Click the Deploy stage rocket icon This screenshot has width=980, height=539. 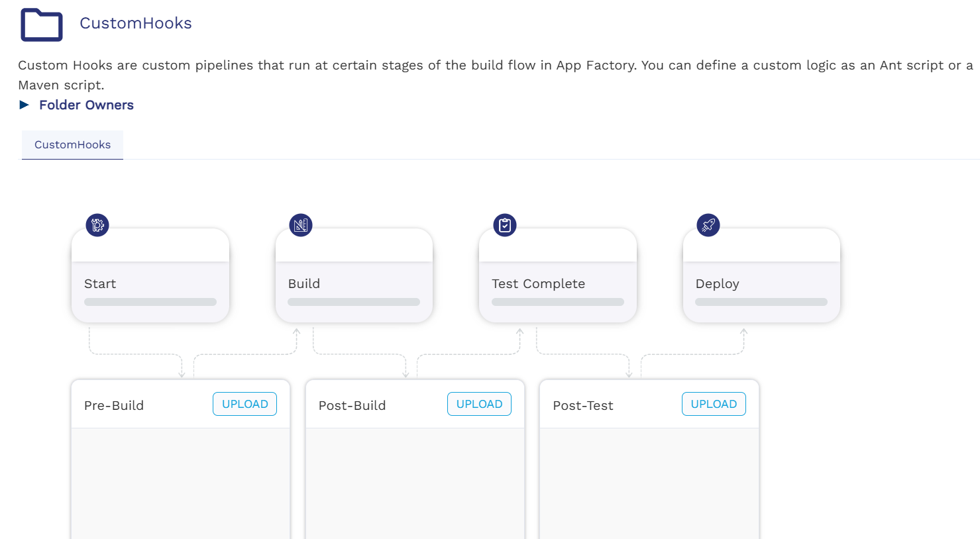(708, 225)
